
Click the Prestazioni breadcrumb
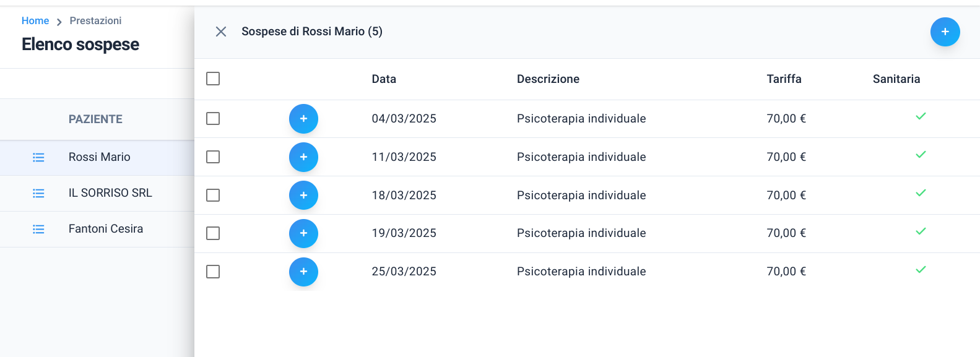(x=95, y=20)
